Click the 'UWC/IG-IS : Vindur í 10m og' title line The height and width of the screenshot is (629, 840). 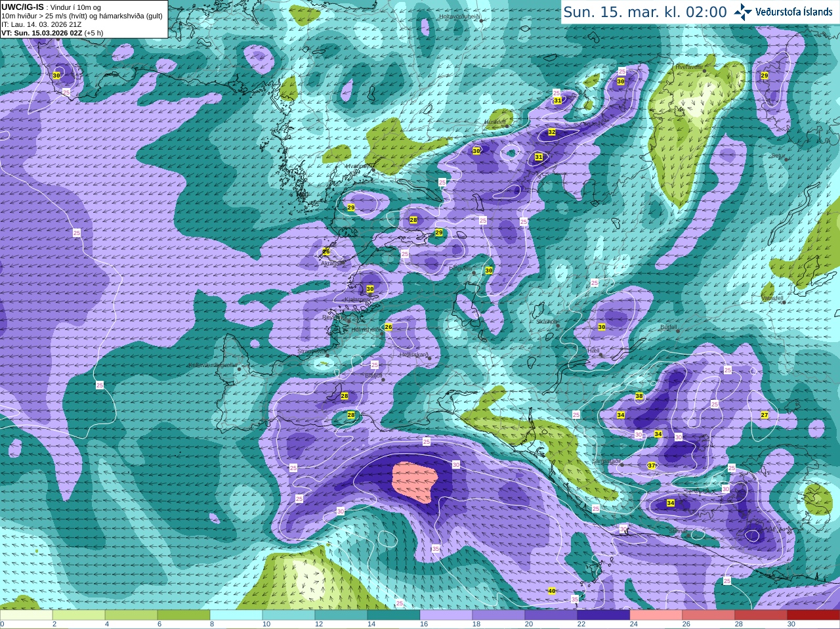(51, 7)
